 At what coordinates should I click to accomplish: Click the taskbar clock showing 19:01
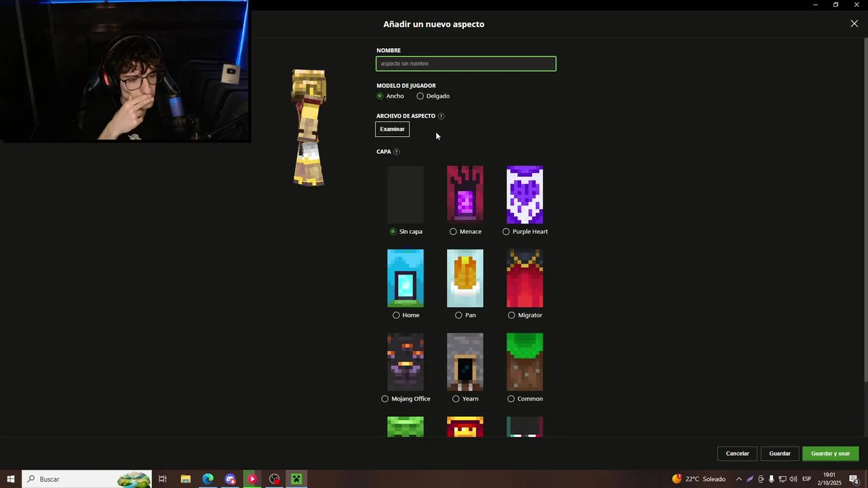(829, 479)
